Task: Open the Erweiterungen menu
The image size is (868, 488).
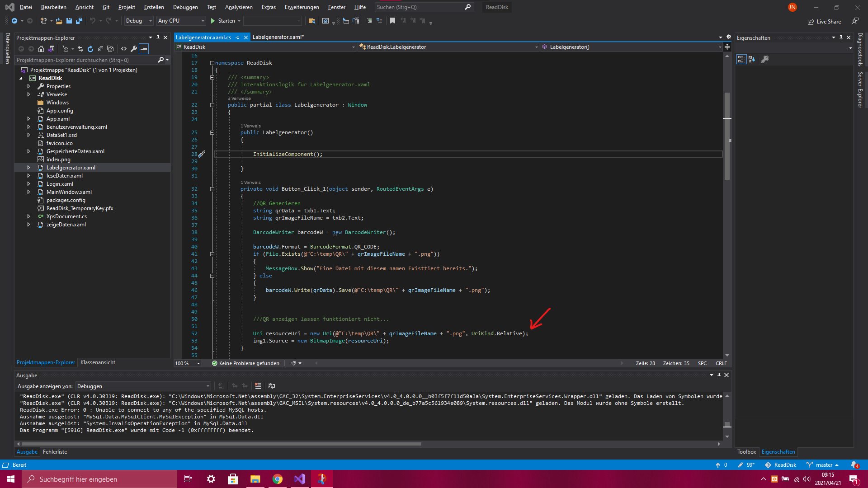Action: click(x=302, y=7)
